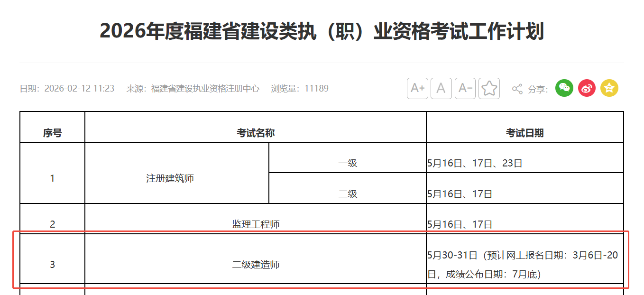
Task: Share the article via green WeChat icon
Action: point(564,88)
